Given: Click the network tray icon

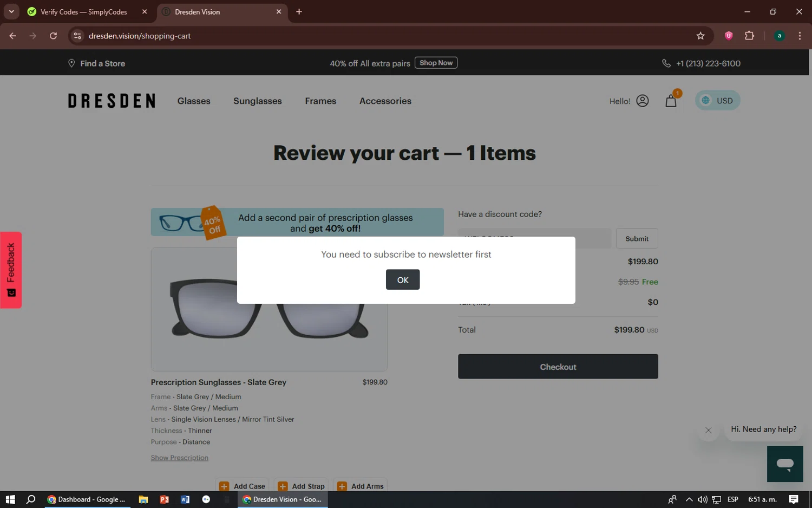Looking at the screenshot, I should (717, 499).
